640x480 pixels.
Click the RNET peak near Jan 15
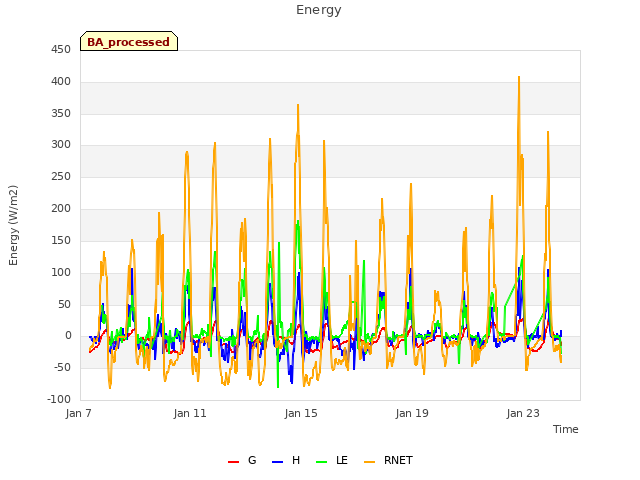click(x=298, y=105)
